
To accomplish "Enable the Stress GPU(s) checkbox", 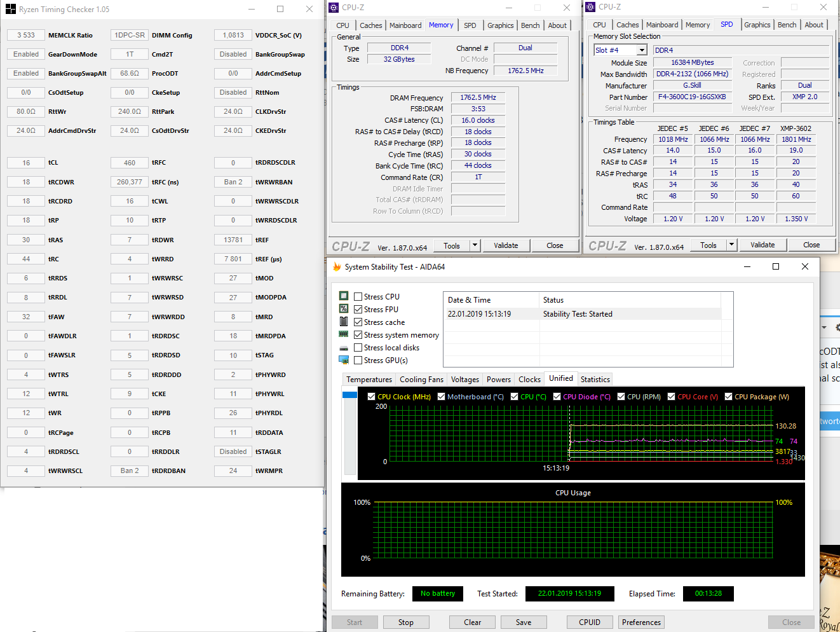I will coord(358,361).
